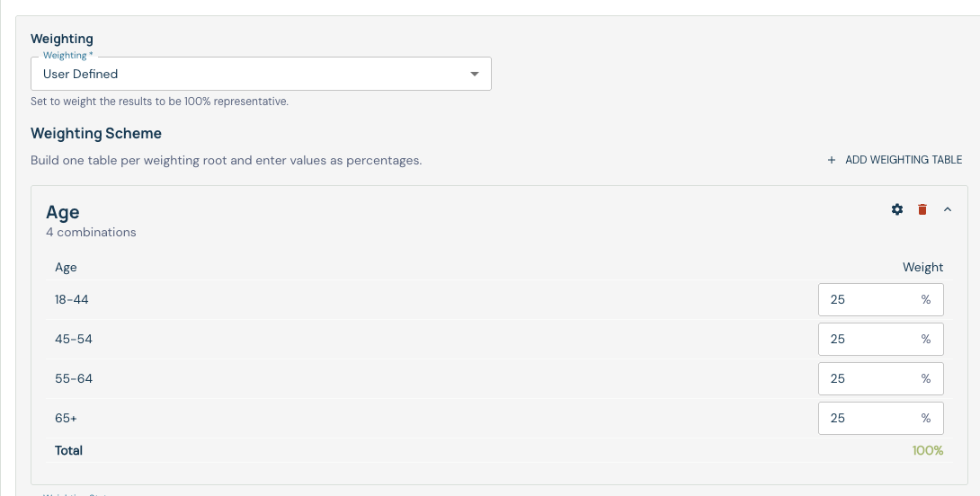Click ADD WEIGHTING TABLE button

[895, 160]
